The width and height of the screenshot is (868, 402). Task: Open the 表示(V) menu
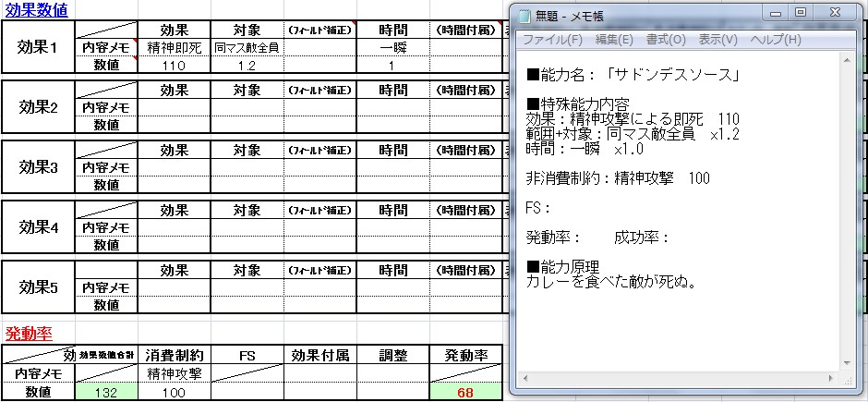[x=717, y=40]
